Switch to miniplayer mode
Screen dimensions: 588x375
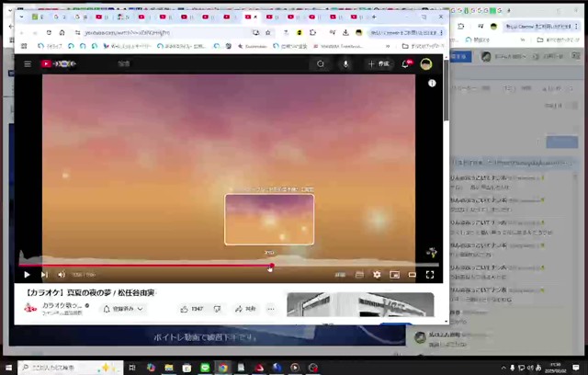coord(394,275)
